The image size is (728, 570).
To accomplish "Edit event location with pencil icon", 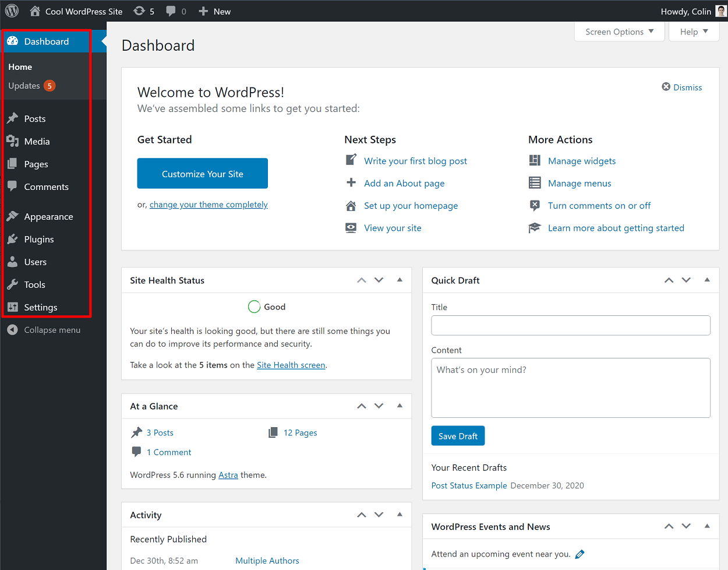I will click(x=579, y=554).
